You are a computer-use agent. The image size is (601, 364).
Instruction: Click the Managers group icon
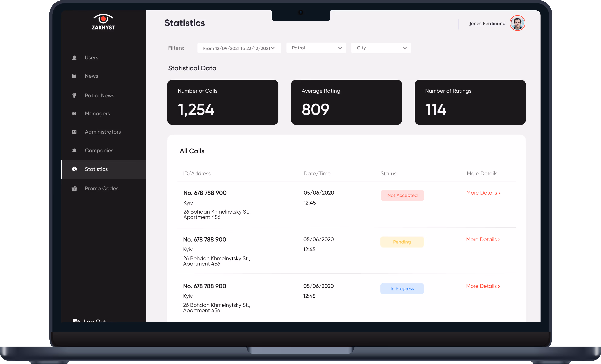tap(74, 113)
